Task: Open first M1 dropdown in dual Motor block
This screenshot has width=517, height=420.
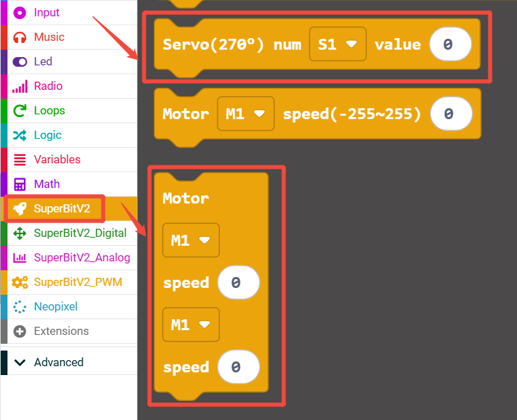Action: coord(191,240)
